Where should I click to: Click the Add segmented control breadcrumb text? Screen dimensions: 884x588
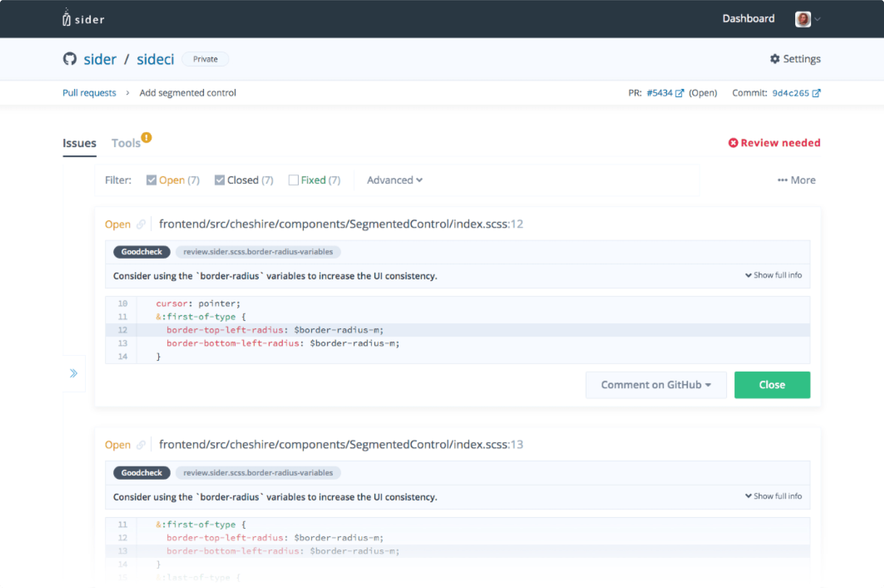(188, 93)
